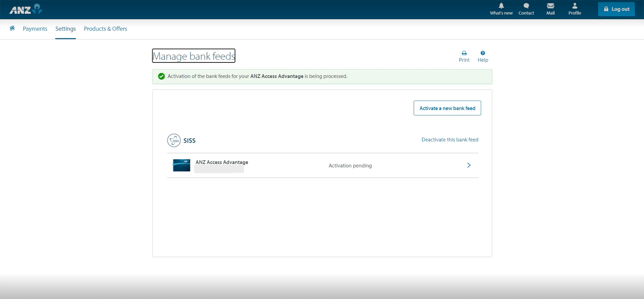
Task: Click the SISS provider name
Action: pyautogui.click(x=189, y=141)
